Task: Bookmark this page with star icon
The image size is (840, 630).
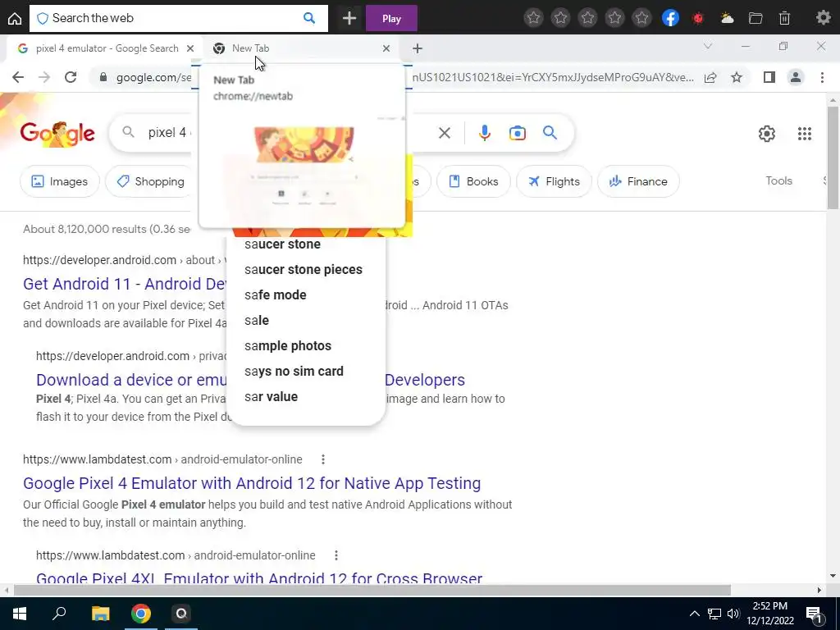Action: (737, 77)
